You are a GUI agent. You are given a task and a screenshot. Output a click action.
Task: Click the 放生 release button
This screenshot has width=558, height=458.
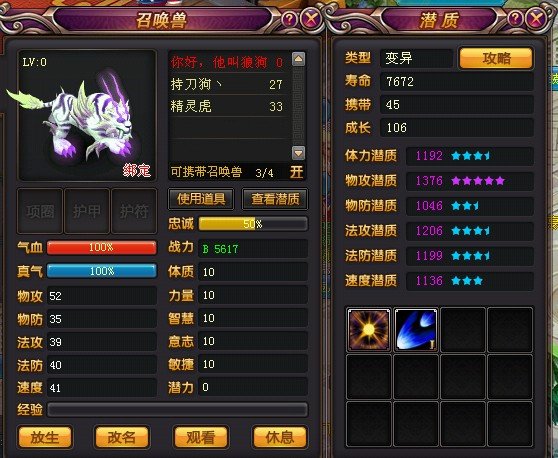(x=45, y=437)
